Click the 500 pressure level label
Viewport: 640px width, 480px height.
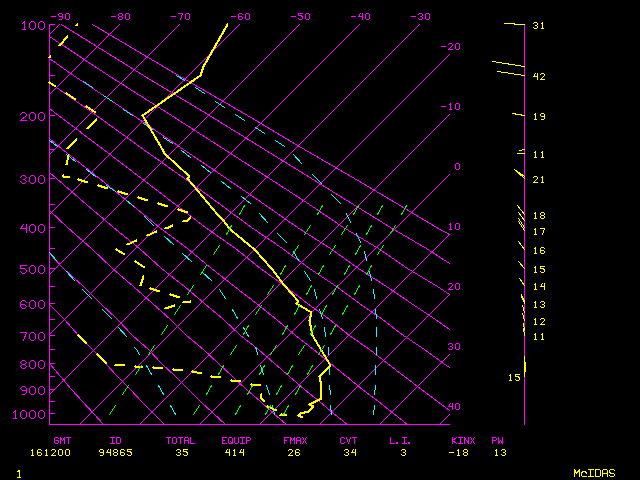(32, 269)
